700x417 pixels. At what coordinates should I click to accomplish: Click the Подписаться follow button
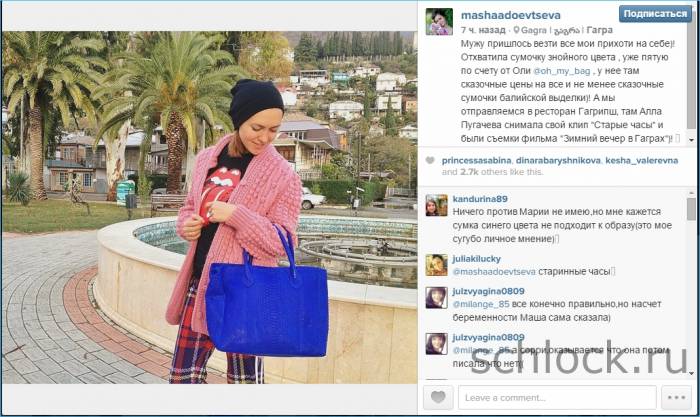click(655, 14)
